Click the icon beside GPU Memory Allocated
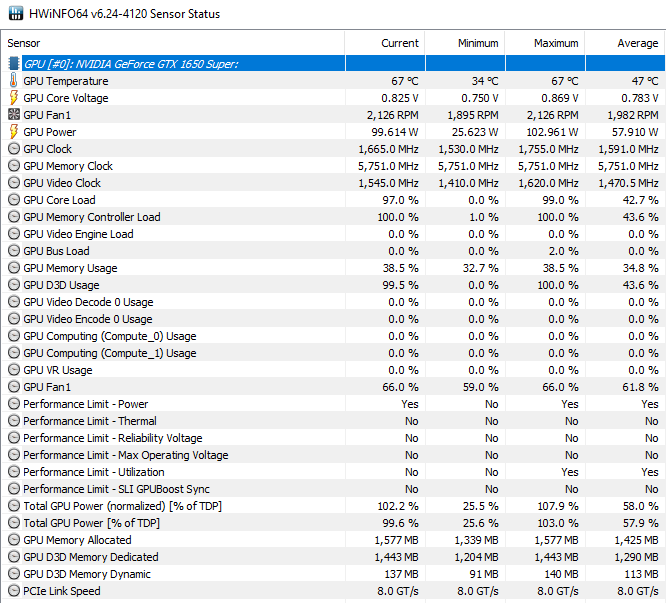The height and width of the screenshot is (603, 666). click(x=14, y=539)
